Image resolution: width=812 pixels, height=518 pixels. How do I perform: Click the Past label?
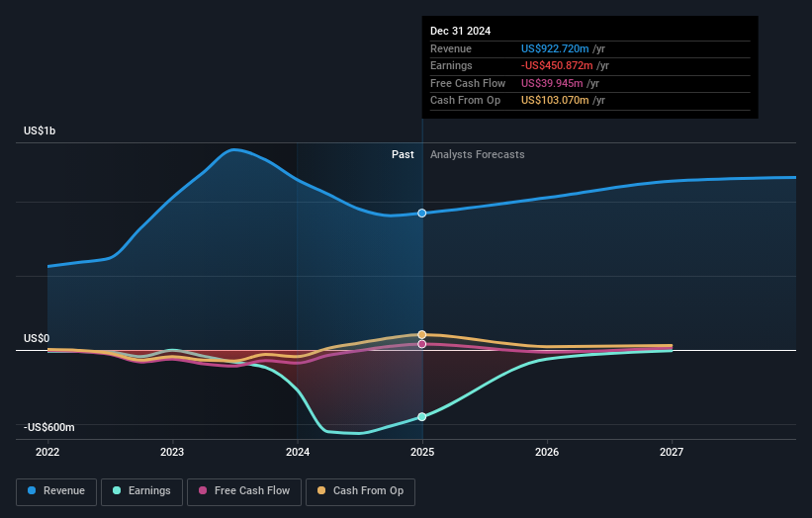(403, 155)
